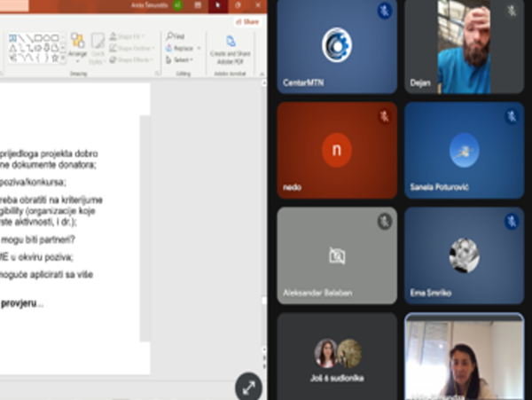The image size is (532, 400).
Task: Click muted mic icon on Ema Smriko tile
Action: tap(511, 222)
